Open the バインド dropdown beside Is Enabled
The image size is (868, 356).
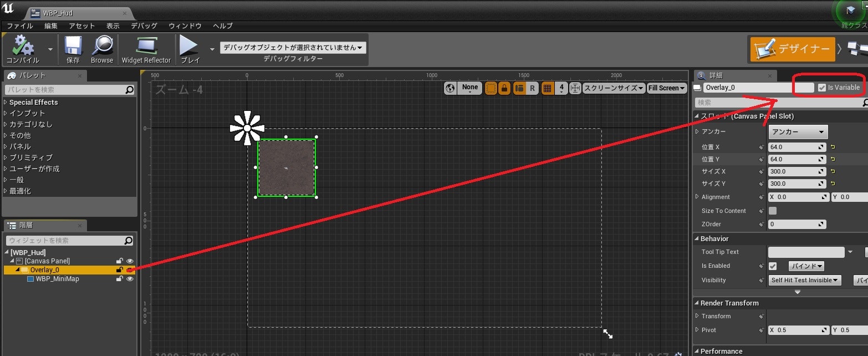[x=806, y=266]
